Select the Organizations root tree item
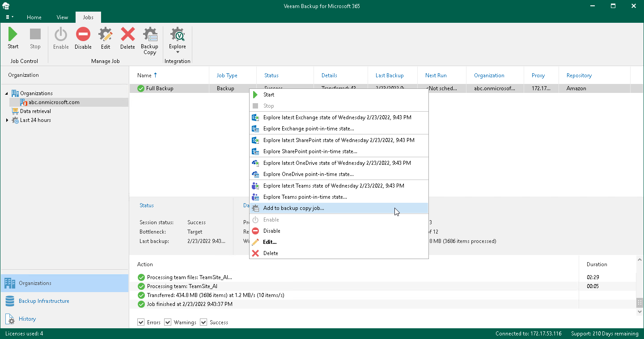The width and height of the screenshot is (644, 339). [x=36, y=93]
